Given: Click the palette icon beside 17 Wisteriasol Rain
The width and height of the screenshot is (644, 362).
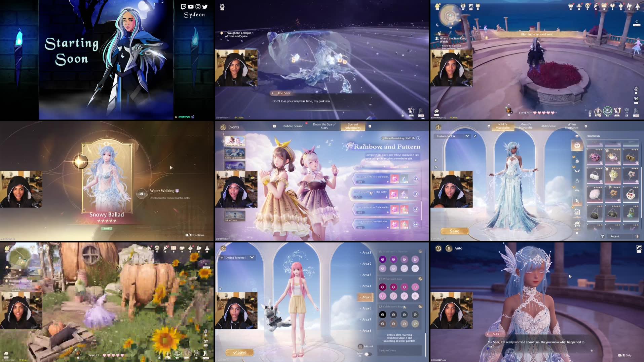Looking at the screenshot, I should pyautogui.click(x=420, y=279).
